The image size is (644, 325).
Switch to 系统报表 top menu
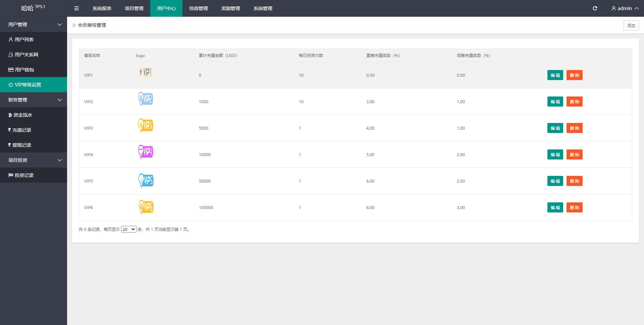(102, 8)
